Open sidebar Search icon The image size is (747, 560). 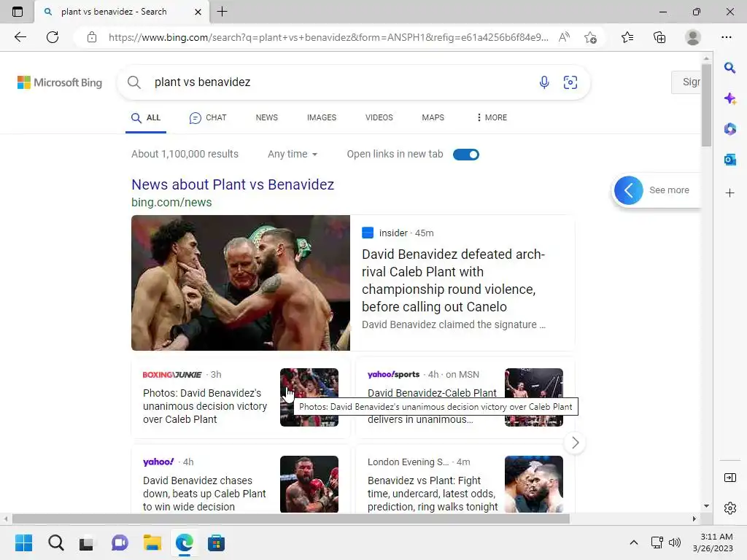coord(729,68)
